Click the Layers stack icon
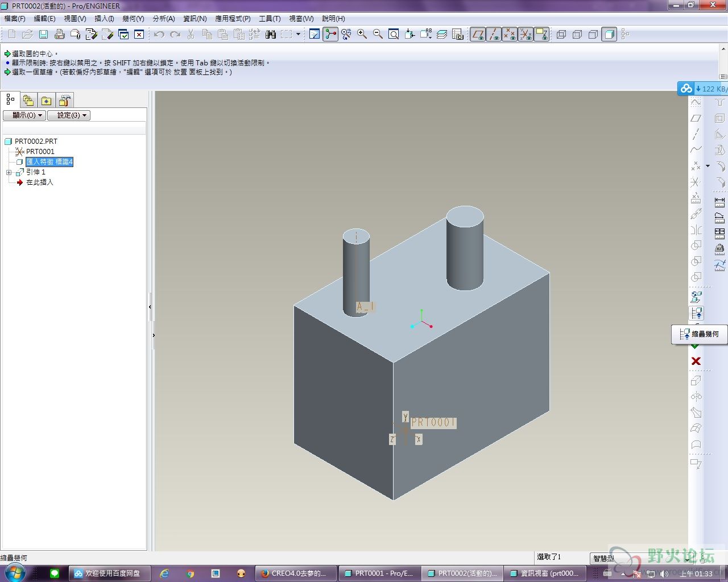Viewport: 728px width, 582px height. [x=442, y=35]
